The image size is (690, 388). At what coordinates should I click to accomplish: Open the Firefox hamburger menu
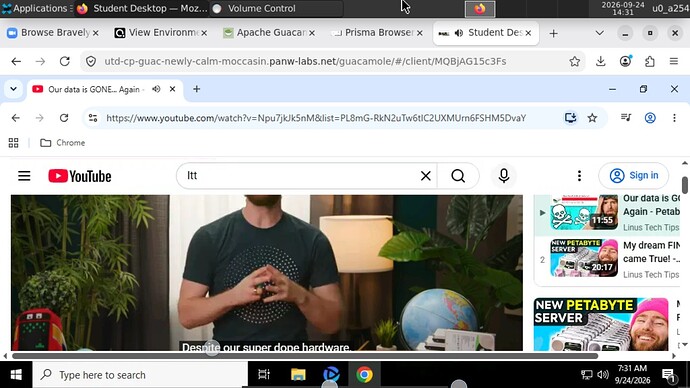coord(674,62)
